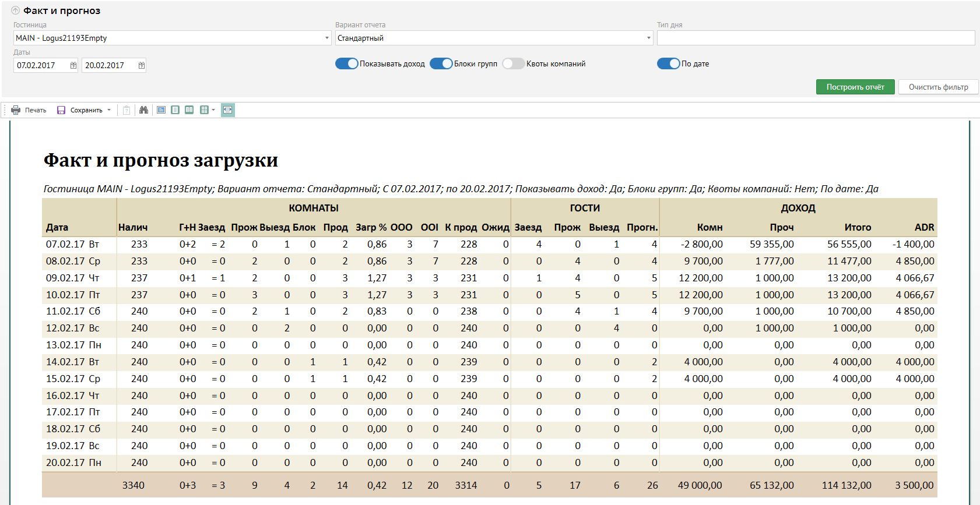Click the purple Сохранить floppy disk icon
The width and height of the screenshot is (980, 505).
coord(61,110)
